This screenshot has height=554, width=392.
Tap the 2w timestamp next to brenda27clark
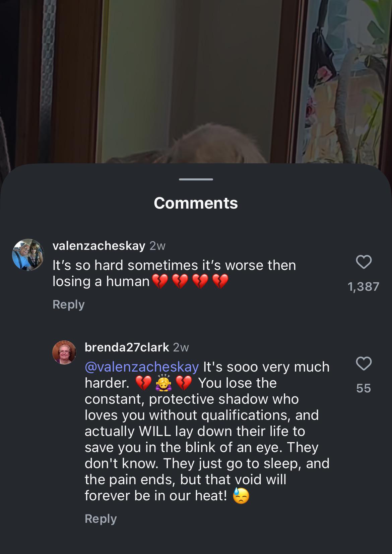point(181,348)
